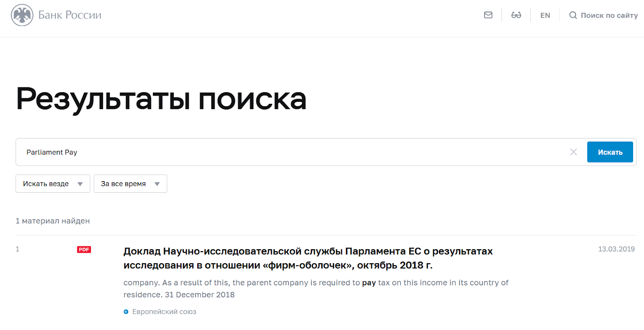644x330 pixels.
Task: Click the Банк России header title
Action: 70,15
